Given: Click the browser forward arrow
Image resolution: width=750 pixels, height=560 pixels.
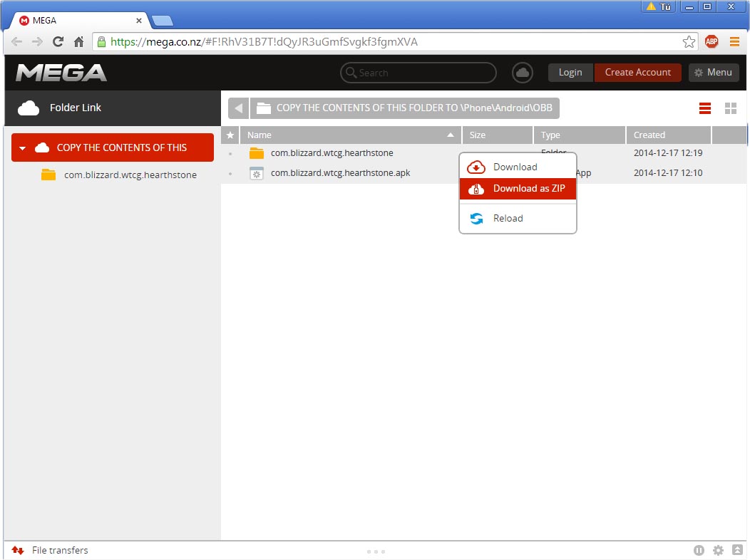Looking at the screenshot, I should click(37, 41).
